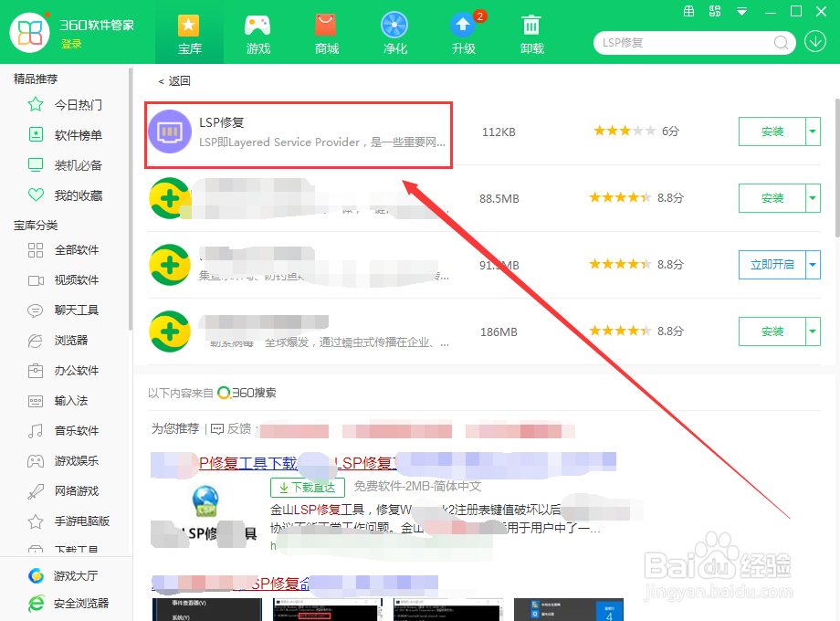Screen dimensions: 840x621
Task: Install the 186MB software
Action: (x=772, y=332)
